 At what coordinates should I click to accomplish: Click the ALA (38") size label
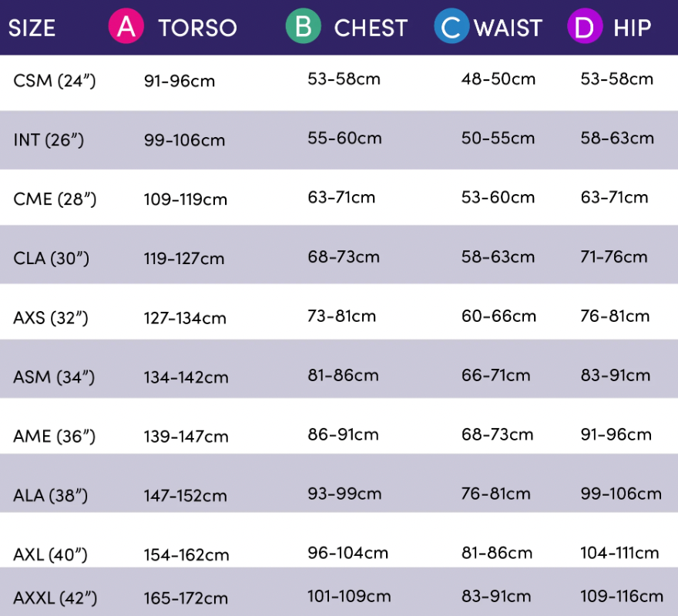[51, 496]
